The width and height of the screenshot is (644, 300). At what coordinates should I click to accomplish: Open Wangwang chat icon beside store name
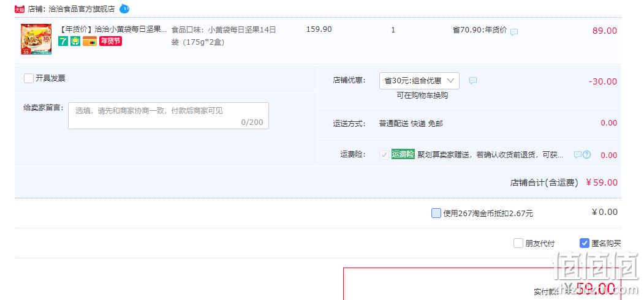click(x=124, y=9)
